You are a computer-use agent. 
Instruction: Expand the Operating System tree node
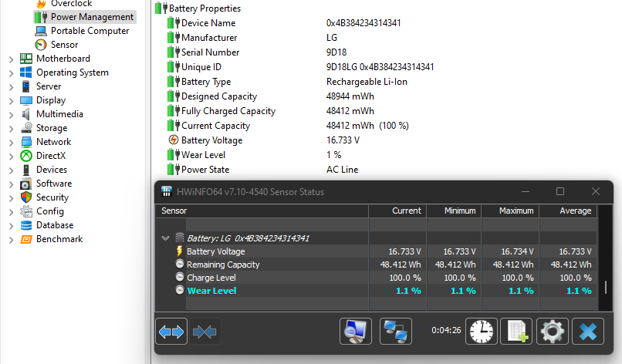point(11,73)
